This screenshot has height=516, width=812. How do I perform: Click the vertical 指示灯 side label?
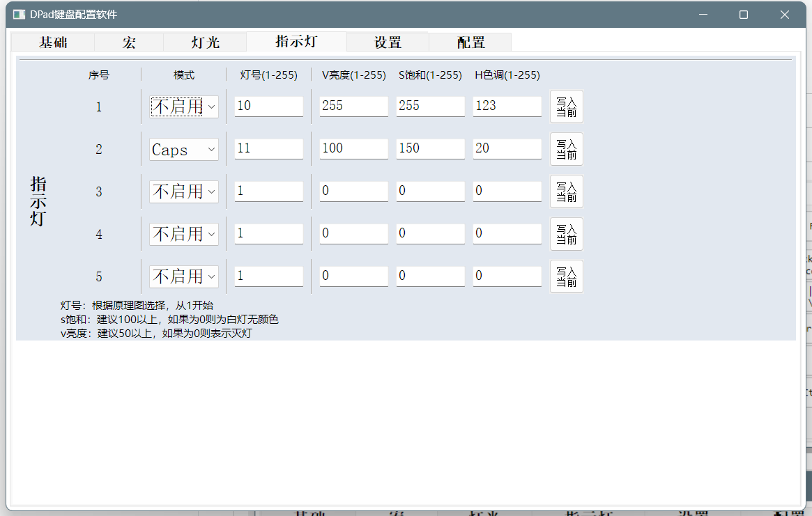[x=38, y=201]
